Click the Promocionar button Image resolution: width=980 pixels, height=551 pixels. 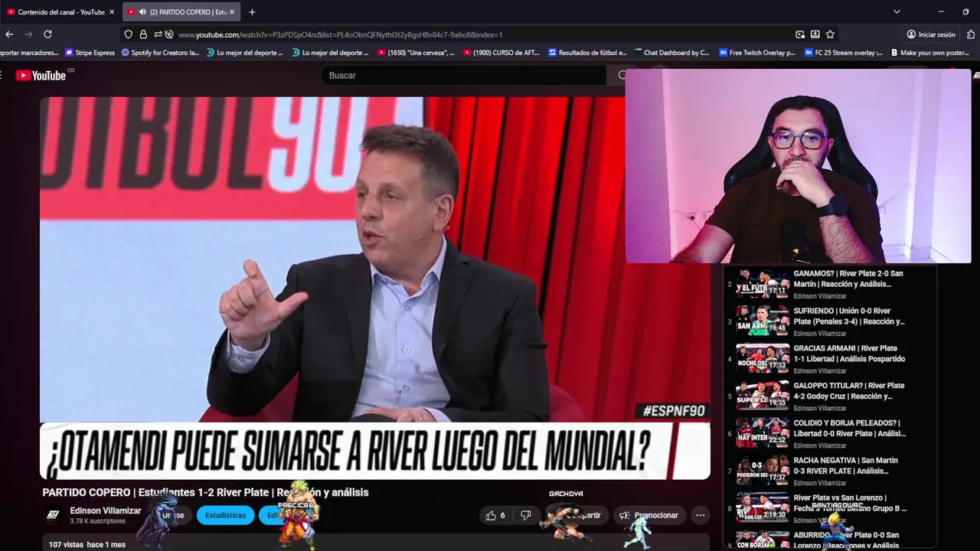[x=648, y=515]
